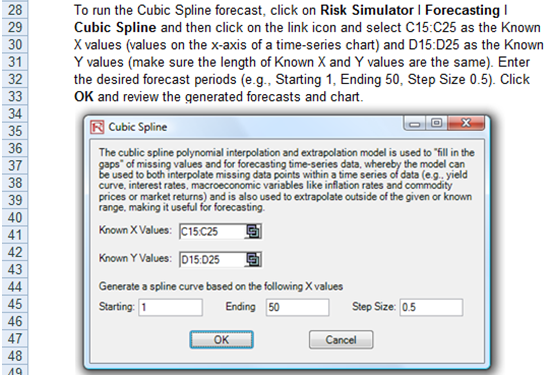
Task: Click the Ending value field
Action: (297, 307)
